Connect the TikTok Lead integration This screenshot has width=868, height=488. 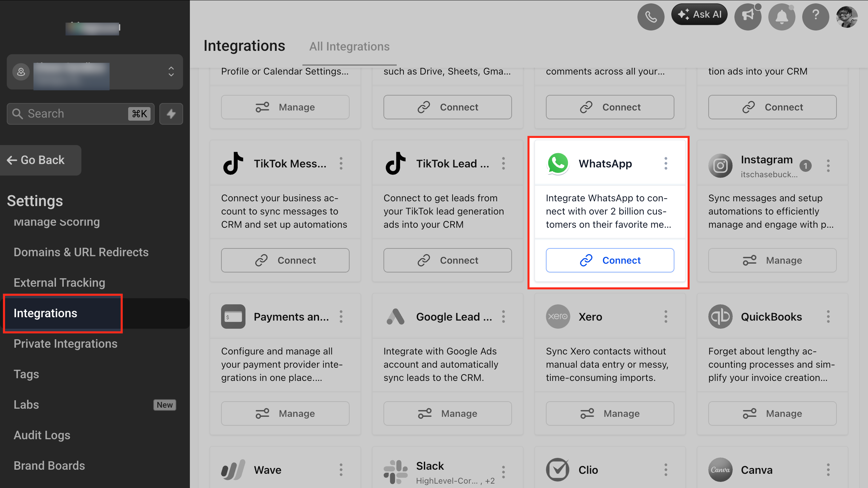click(x=448, y=260)
